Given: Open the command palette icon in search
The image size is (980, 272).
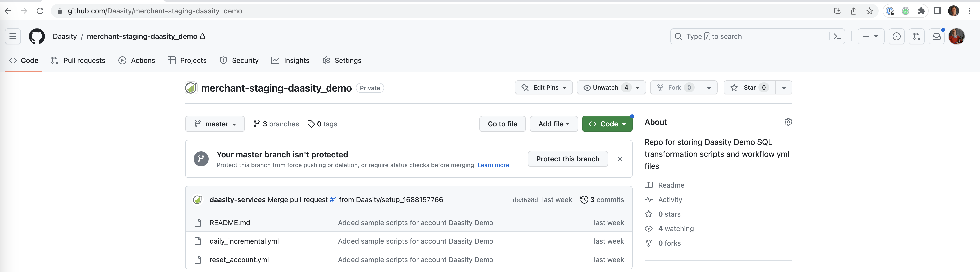Looking at the screenshot, I should coord(837,36).
